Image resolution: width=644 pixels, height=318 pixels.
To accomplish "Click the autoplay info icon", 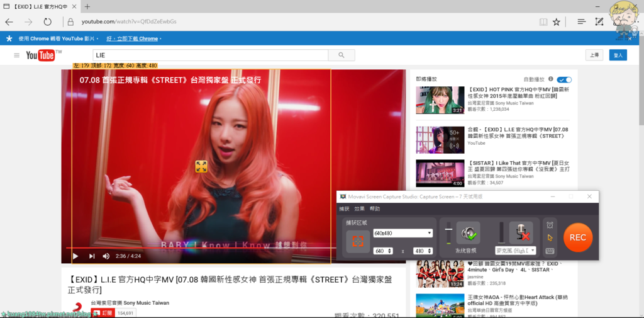I will [550, 79].
